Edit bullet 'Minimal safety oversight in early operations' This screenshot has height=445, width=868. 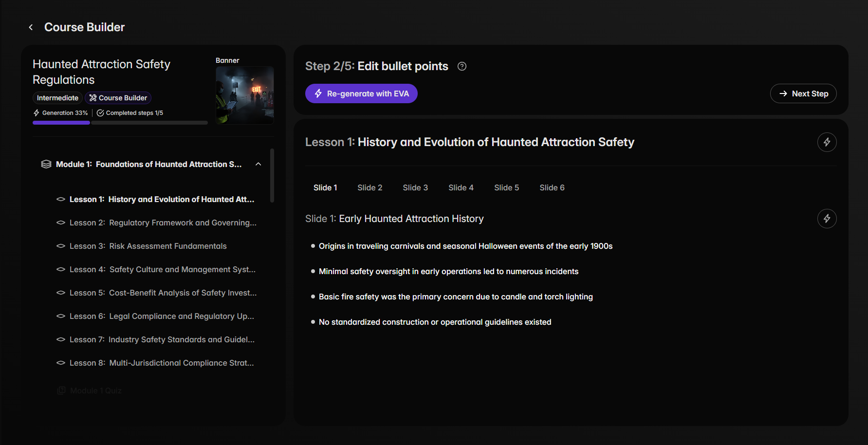[x=448, y=271]
